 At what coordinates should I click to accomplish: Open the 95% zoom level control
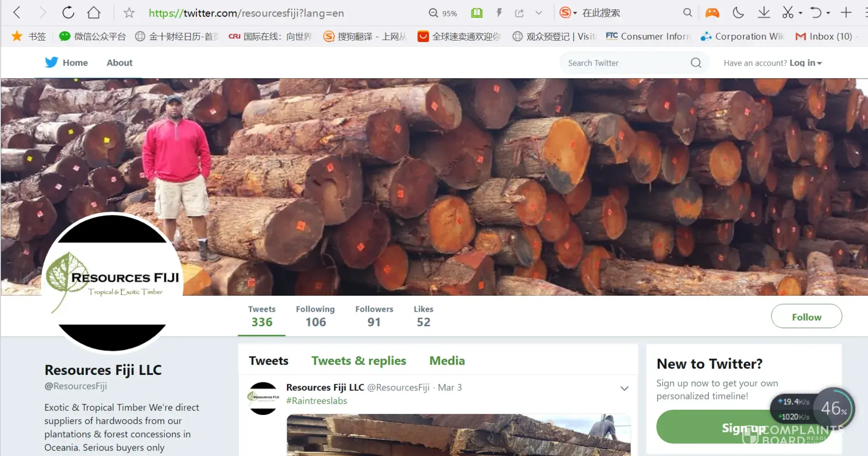tap(443, 13)
